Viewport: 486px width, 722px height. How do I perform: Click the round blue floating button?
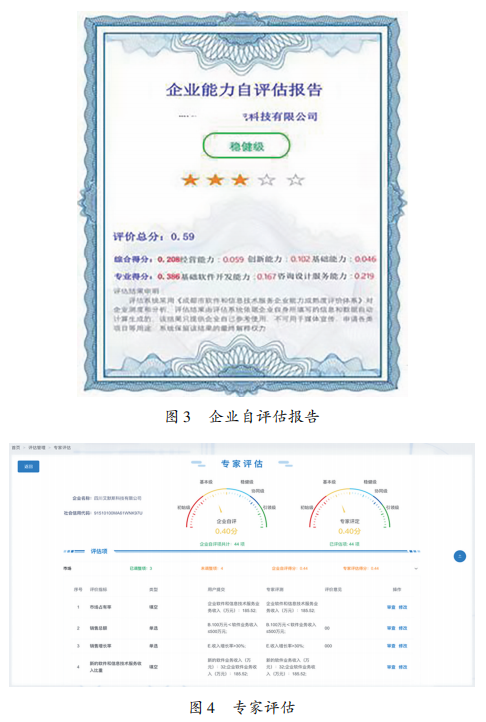point(460,556)
